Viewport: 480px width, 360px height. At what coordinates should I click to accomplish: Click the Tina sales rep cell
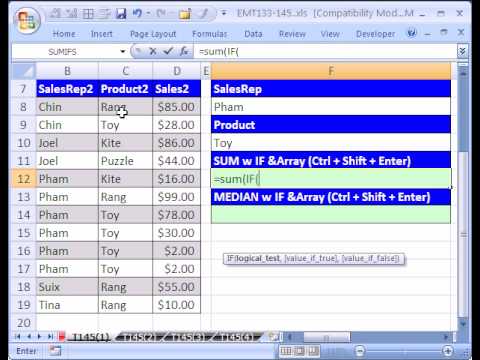(67, 305)
